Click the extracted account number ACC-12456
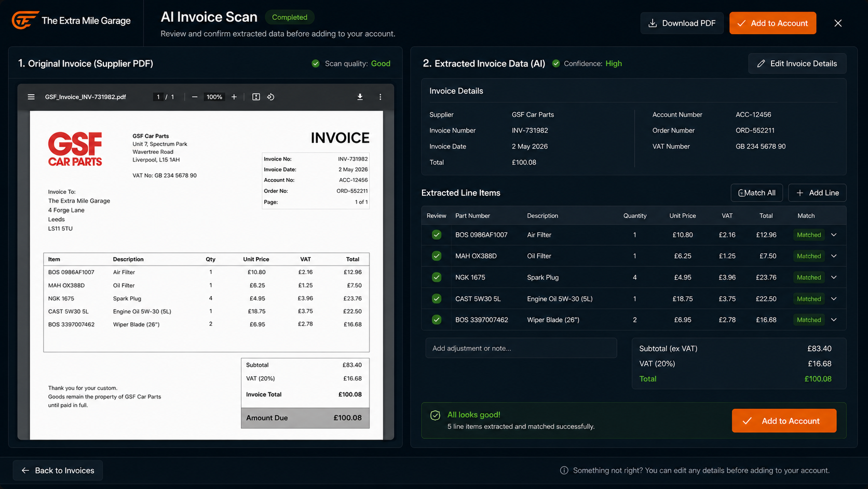Screen dimensions: 868x489 [x=753, y=115]
